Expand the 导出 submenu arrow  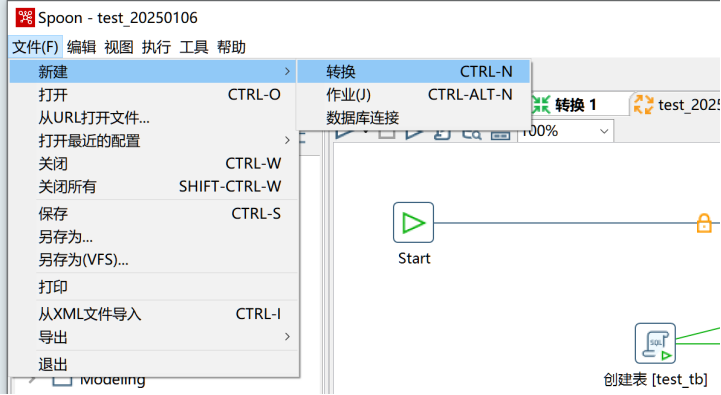click(x=287, y=337)
